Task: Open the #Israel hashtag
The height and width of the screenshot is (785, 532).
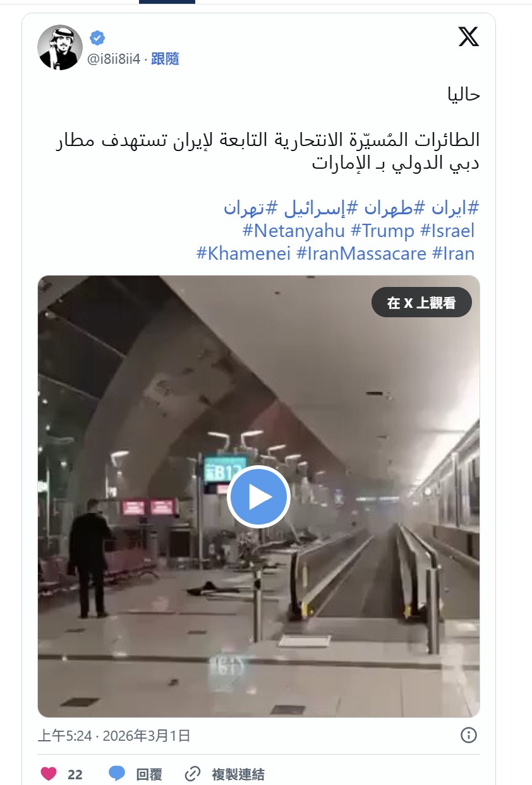Action: (447, 231)
